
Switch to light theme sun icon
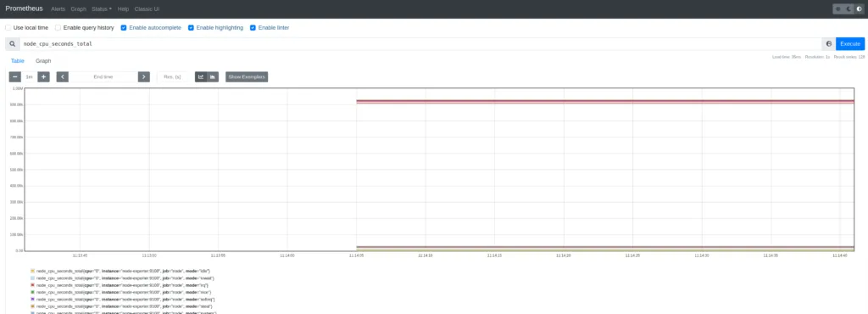[838, 8]
